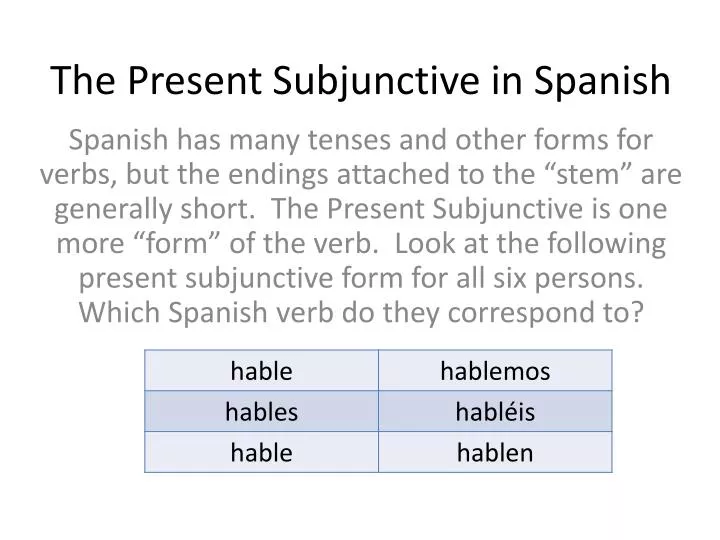Select the 'hablen' cell in the table

coord(495,452)
